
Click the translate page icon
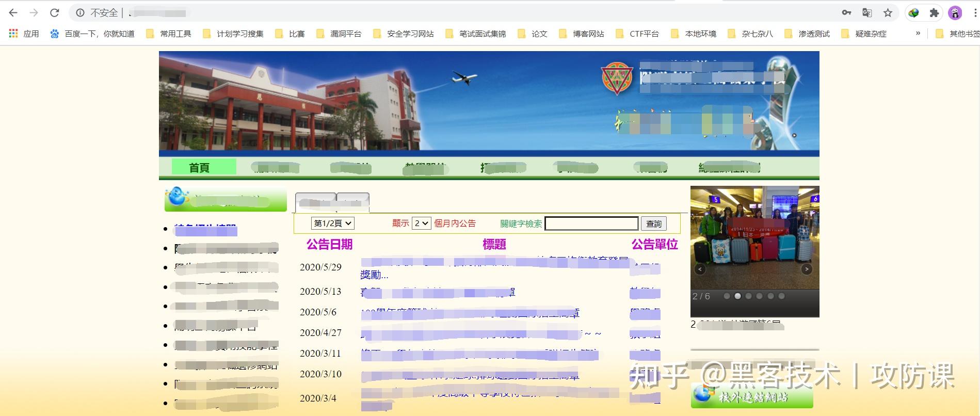867,13
